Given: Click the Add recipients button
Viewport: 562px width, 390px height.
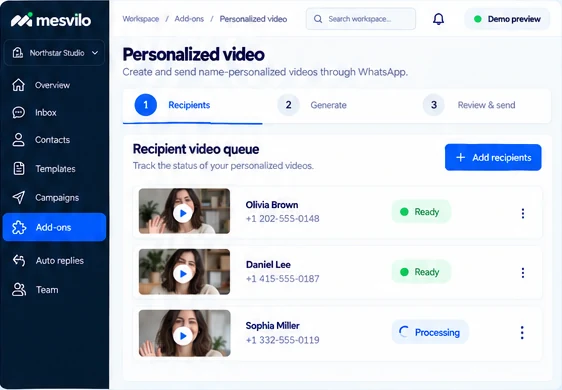Looking at the screenshot, I should click(493, 157).
